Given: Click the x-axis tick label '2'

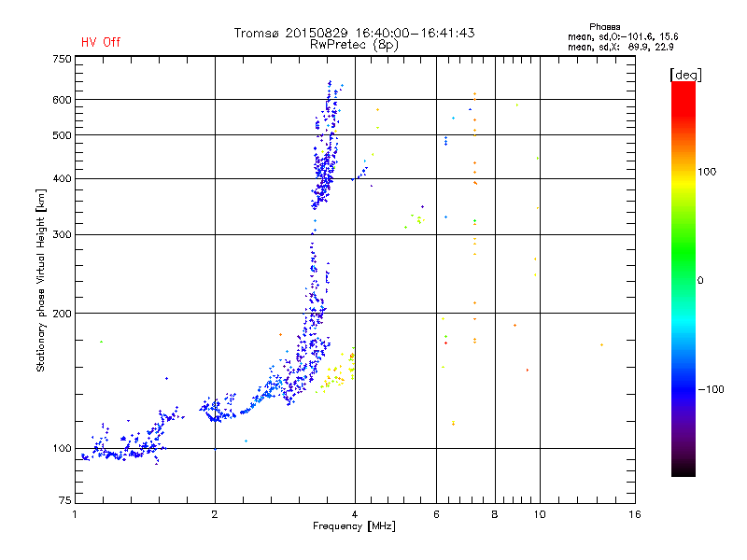Looking at the screenshot, I should click(215, 514).
